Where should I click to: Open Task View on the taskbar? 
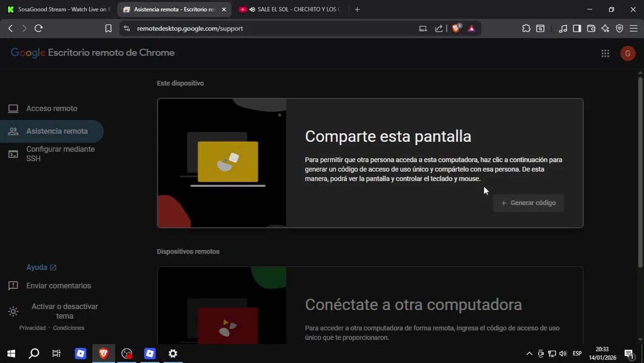56,353
